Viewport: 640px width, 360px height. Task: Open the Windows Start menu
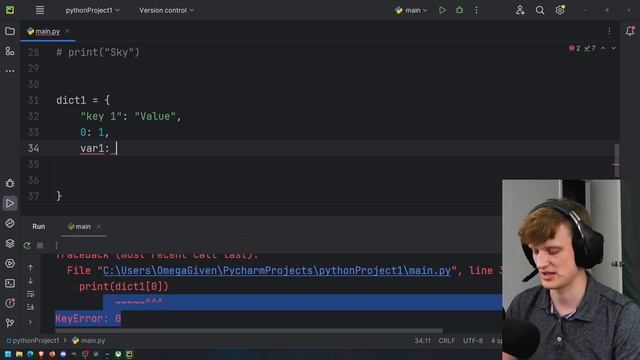click(x=8, y=354)
